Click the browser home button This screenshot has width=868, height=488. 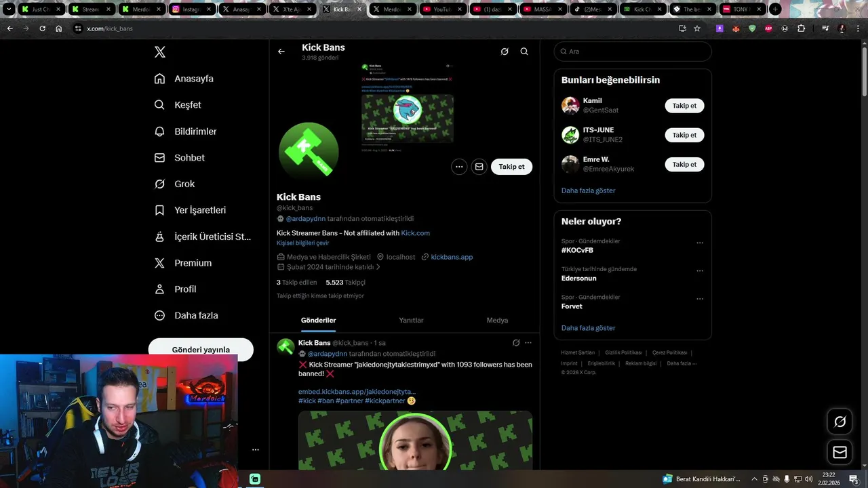[59, 28]
